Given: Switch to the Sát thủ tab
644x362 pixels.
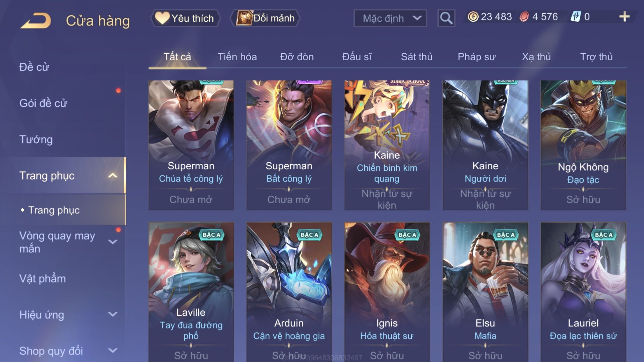Looking at the screenshot, I should tap(416, 57).
